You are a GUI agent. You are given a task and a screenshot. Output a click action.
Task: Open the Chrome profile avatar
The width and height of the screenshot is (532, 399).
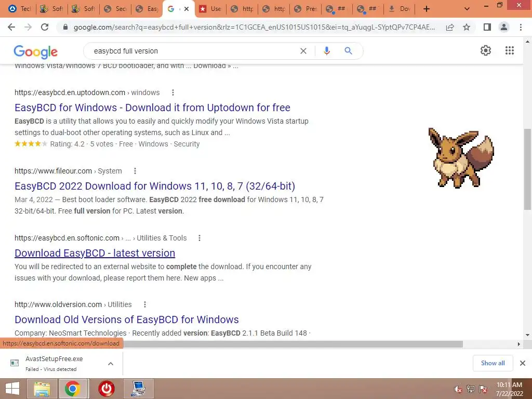pos(504,27)
